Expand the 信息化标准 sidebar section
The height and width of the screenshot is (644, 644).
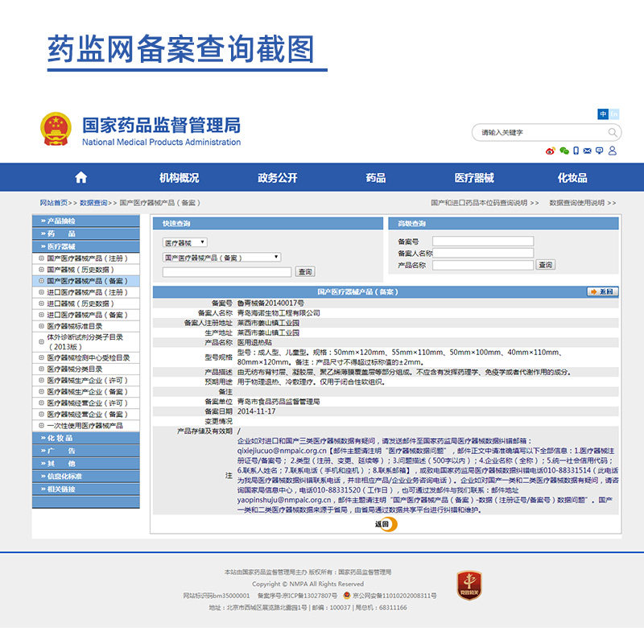86,476
